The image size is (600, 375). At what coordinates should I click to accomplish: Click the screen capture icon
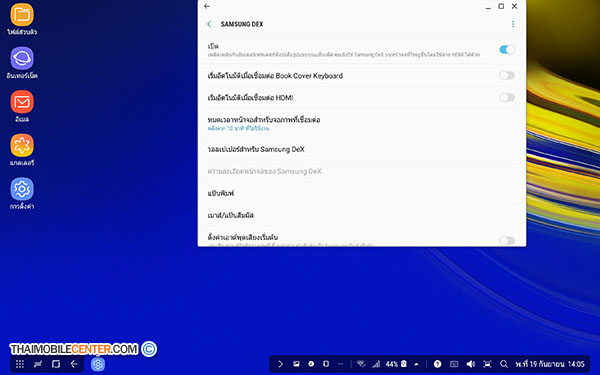pyautogui.click(x=487, y=364)
